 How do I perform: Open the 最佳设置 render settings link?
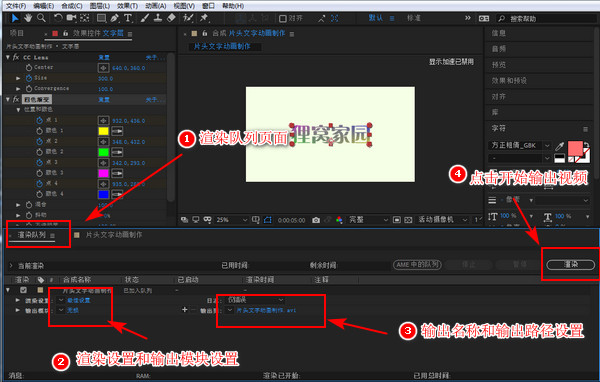(x=79, y=300)
